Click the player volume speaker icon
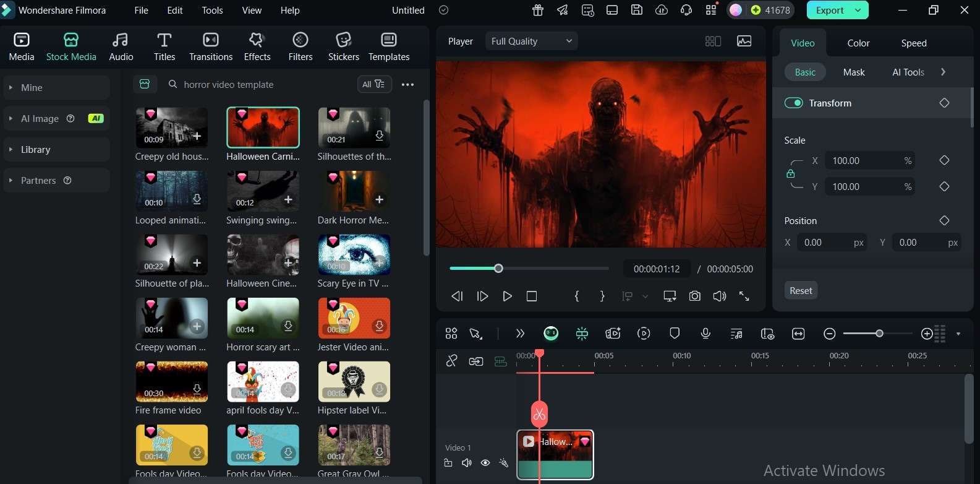This screenshot has width=980, height=484. 720,296
